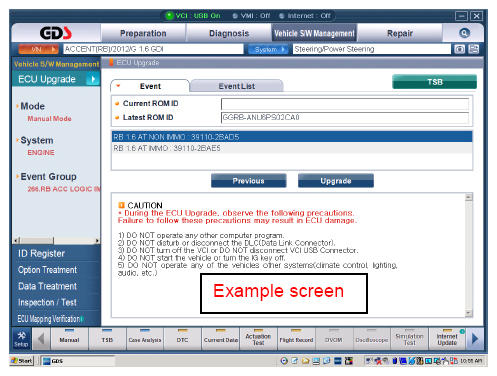Image resolution: width=497 pixels, height=376 pixels.
Task: Switch to the Preparation tab
Action: pos(143,33)
